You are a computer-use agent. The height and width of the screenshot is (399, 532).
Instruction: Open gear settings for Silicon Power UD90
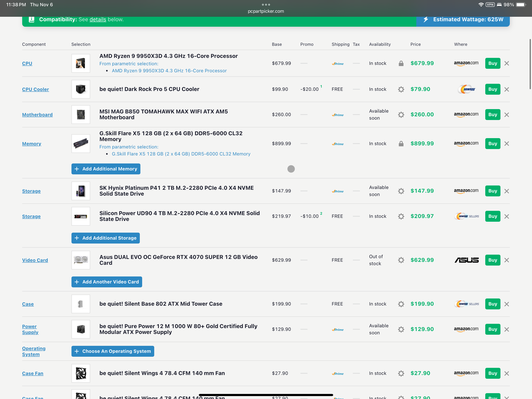point(401,216)
